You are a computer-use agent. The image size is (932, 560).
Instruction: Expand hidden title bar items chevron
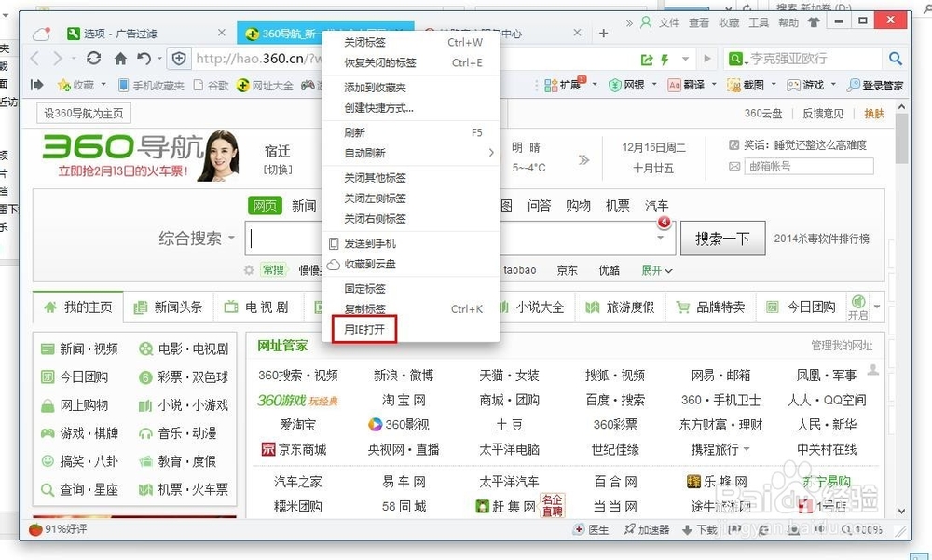click(x=629, y=22)
